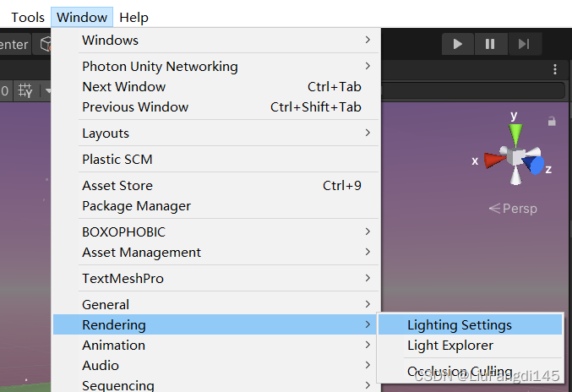Expand the Audio submenu
The width and height of the screenshot is (572, 392).
click(216, 365)
